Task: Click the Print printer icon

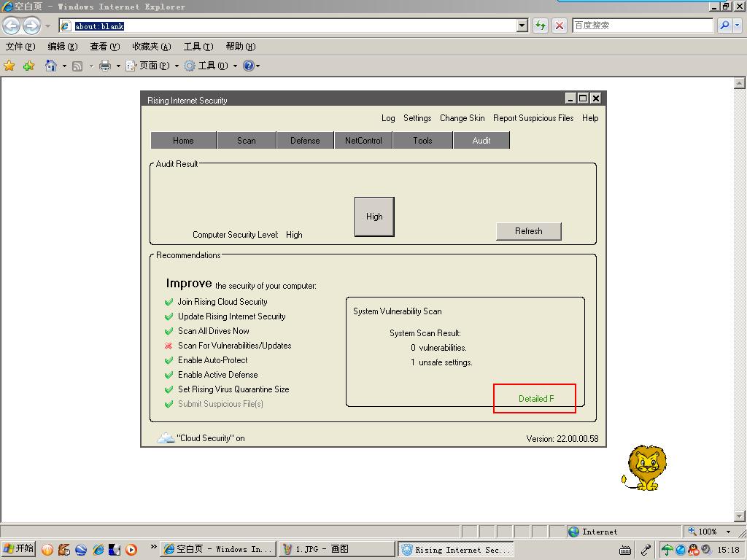Action: (105, 66)
